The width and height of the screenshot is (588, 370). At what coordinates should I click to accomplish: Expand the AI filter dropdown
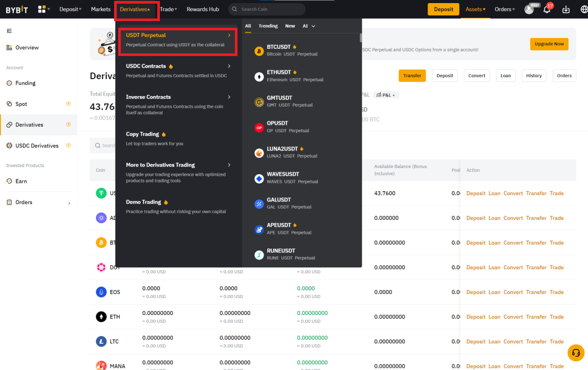[308, 26]
